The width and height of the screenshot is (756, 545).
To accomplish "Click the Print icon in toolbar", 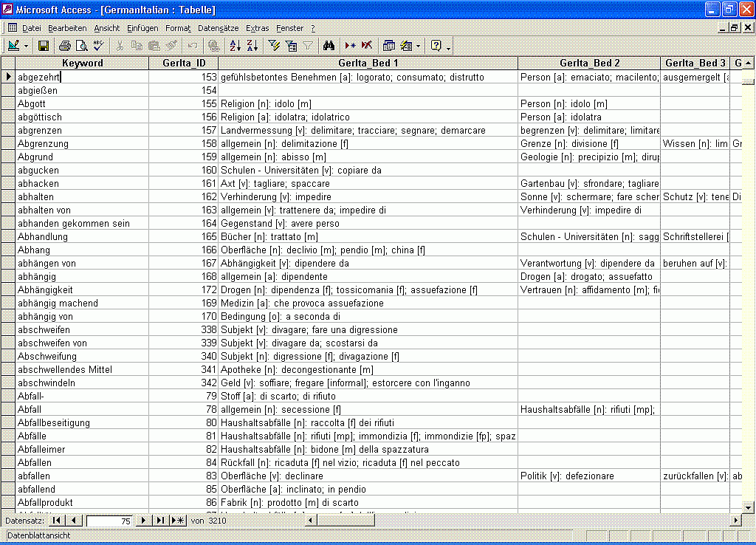I will 65,46.
